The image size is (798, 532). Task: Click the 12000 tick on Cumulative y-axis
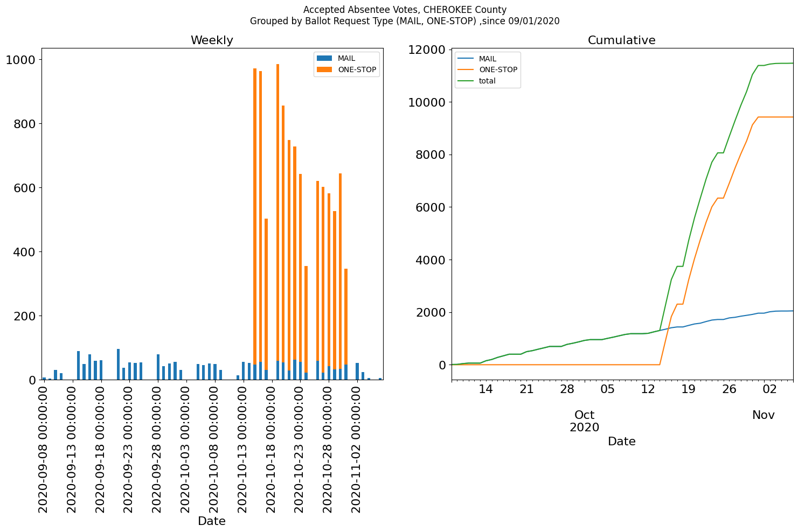pos(427,50)
